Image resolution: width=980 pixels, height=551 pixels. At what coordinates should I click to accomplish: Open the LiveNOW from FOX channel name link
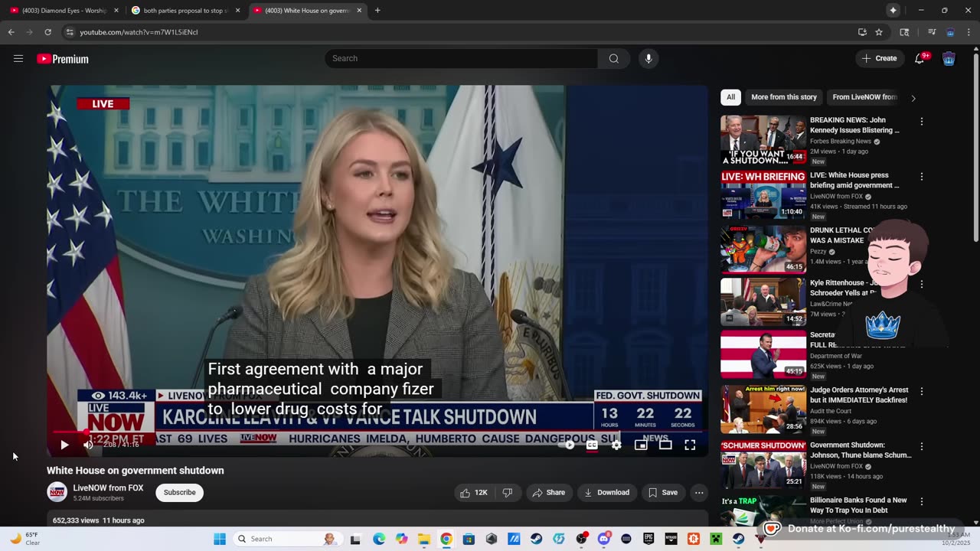108,488
